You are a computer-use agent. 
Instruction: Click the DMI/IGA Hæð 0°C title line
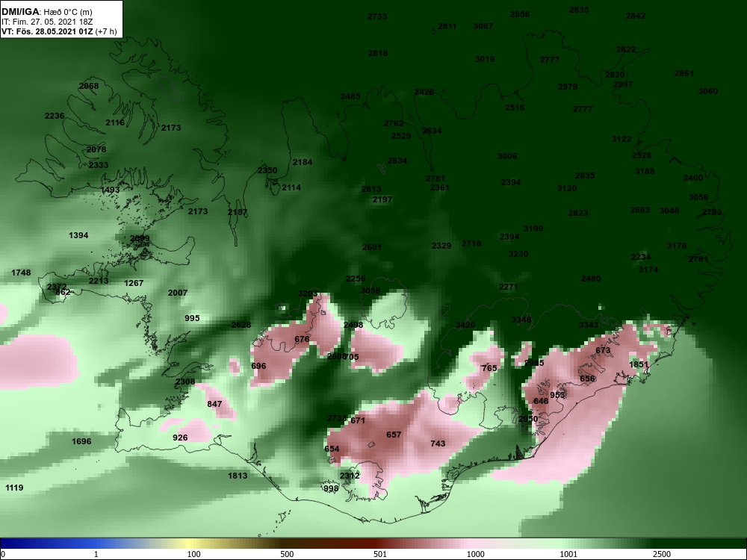47,12
